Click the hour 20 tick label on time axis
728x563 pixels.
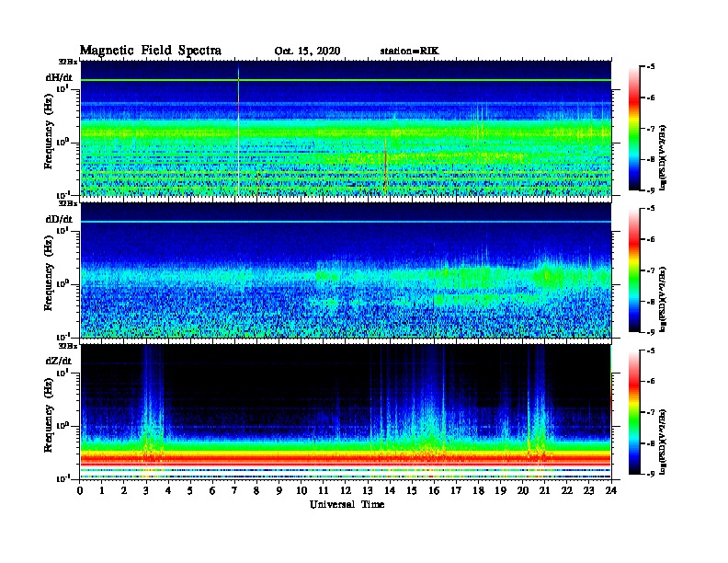522,491
